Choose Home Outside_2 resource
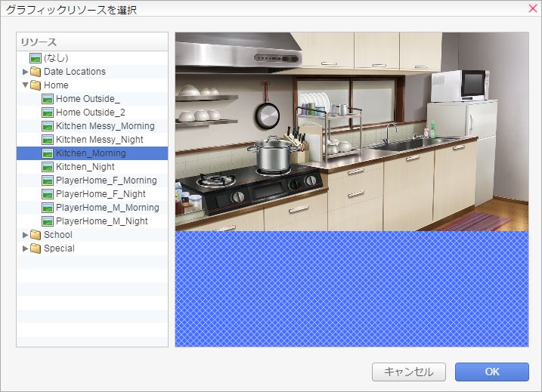Image resolution: width=542 pixels, height=392 pixels. (91, 113)
